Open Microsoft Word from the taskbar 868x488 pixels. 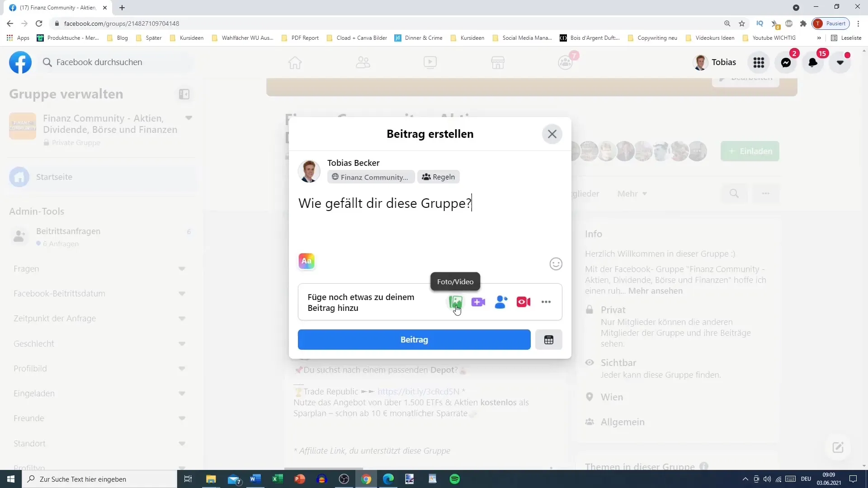tap(255, 479)
